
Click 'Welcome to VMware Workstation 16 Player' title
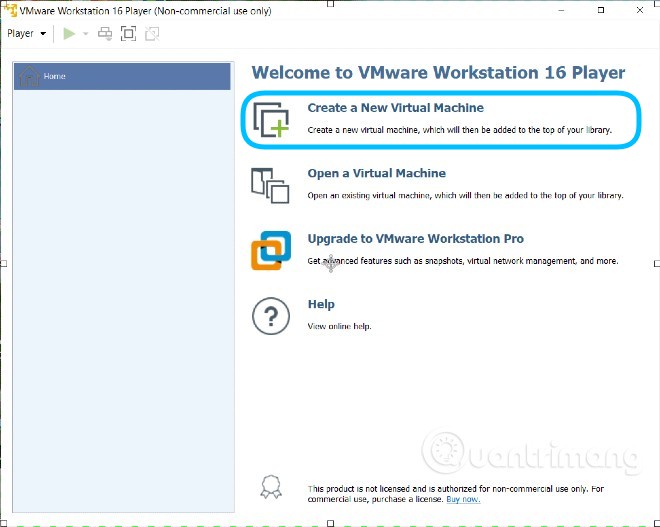[x=439, y=72]
